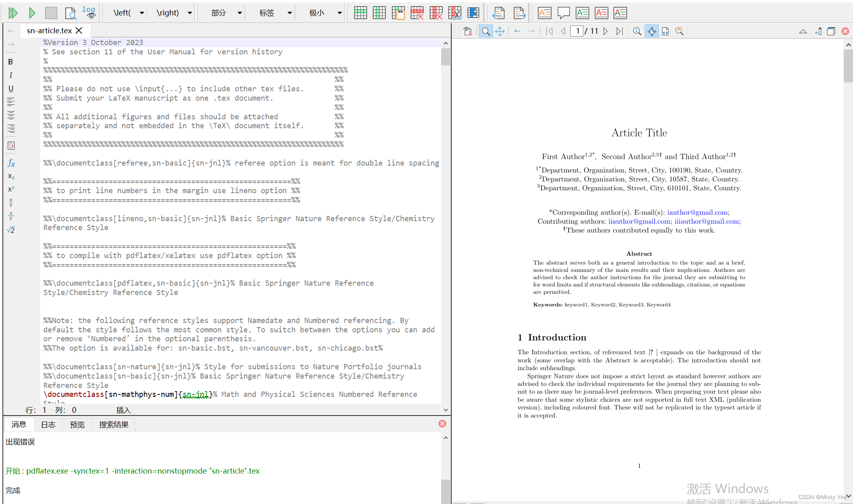Viewport: 853px width, 504px height.
Task: Toggle underline formatting in sidebar
Action: (x=11, y=88)
